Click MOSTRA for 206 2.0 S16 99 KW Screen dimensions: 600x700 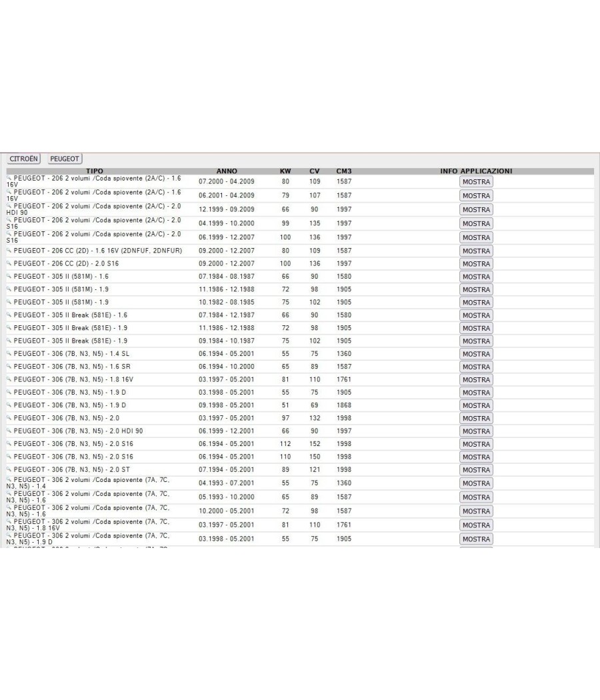pyautogui.click(x=476, y=223)
